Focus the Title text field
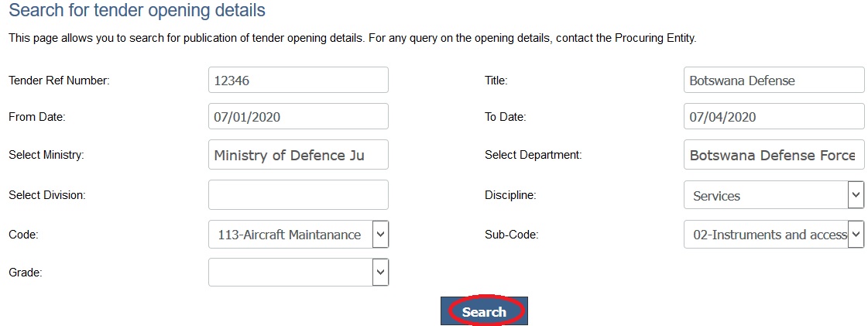Viewport: 868px width, 326px height. [774, 80]
